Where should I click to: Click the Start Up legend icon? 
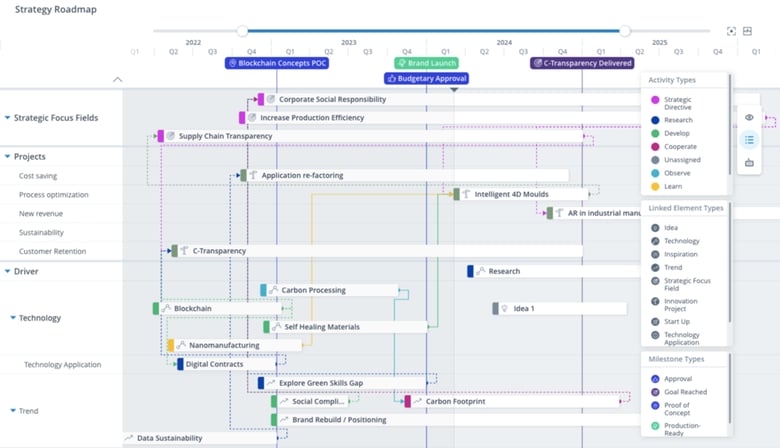click(x=655, y=322)
